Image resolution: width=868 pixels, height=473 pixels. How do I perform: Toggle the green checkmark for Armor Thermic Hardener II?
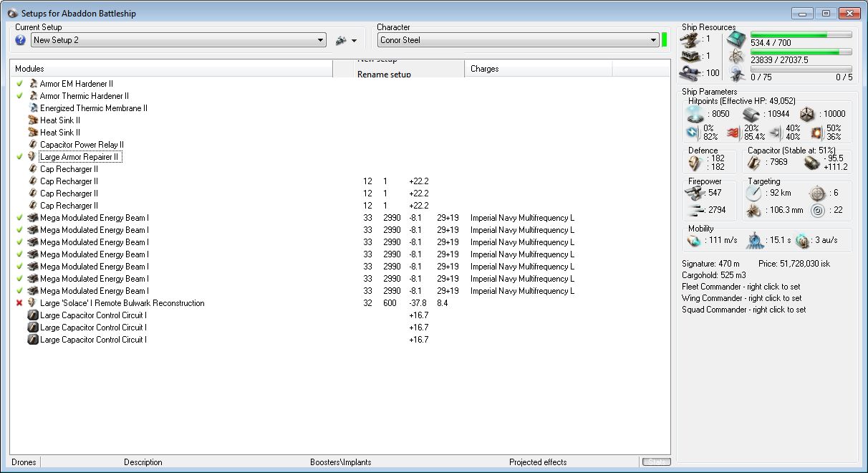(19, 96)
